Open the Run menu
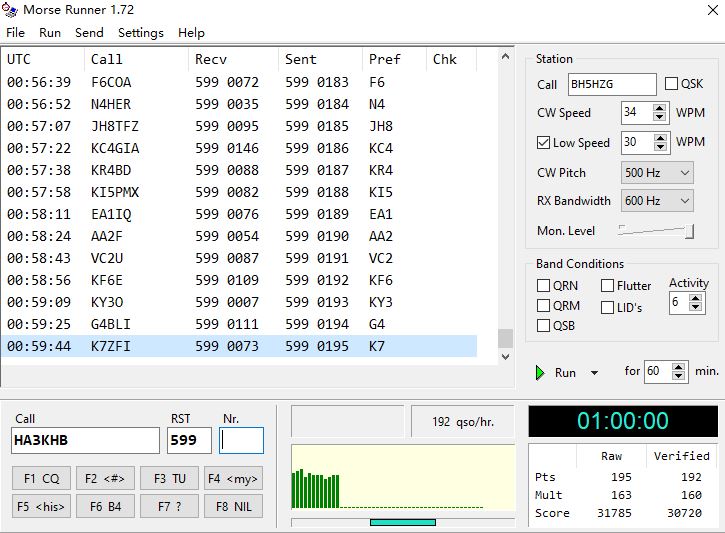The height and width of the screenshot is (533, 725). [50, 33]
